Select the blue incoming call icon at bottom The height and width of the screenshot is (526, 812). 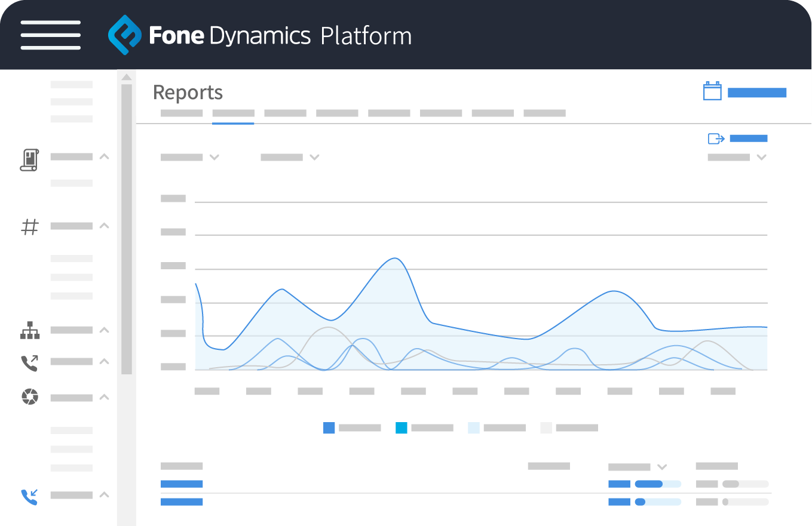tap(29, 496)
